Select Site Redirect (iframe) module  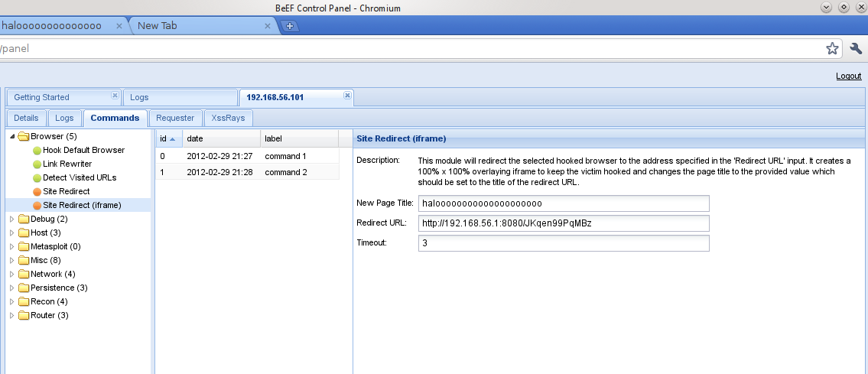[x=82, y=206]
